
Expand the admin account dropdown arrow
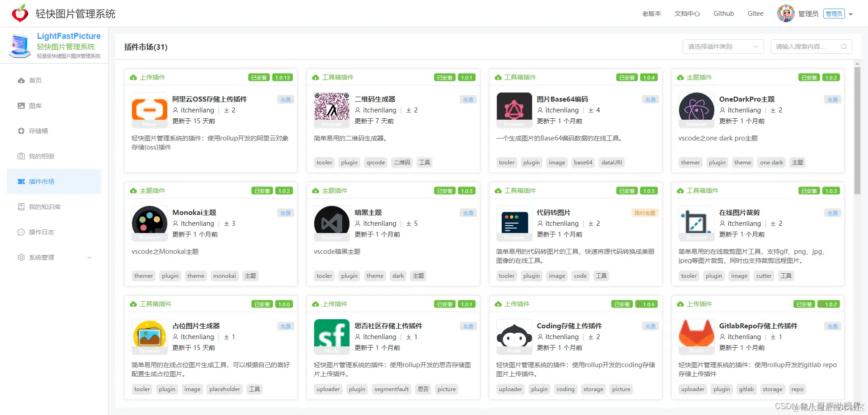[x=852, y=13]
